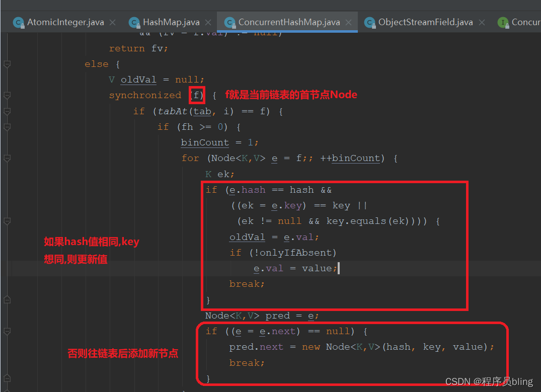Switch to the AtomicInteger.java tab

pyautogui.click(x=65, y=23)
